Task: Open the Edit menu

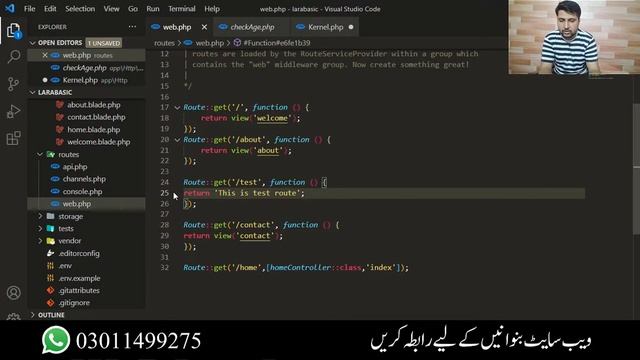Action: [x=50, y=9]
